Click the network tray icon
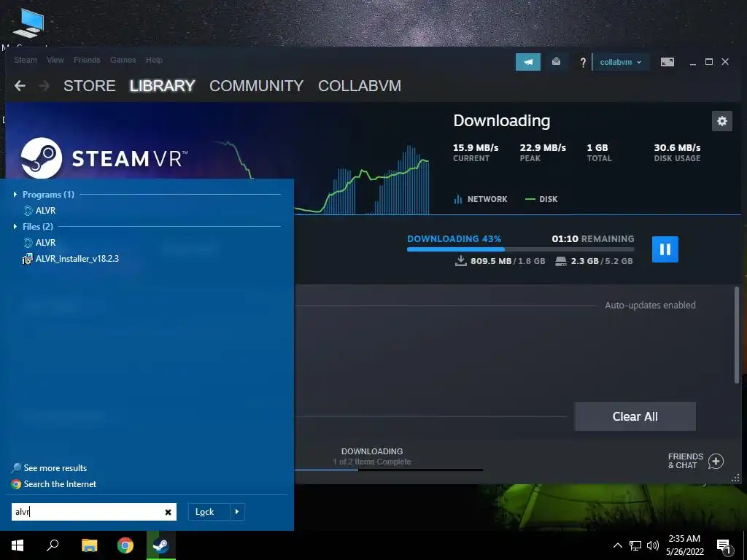 tap(635, 545)
